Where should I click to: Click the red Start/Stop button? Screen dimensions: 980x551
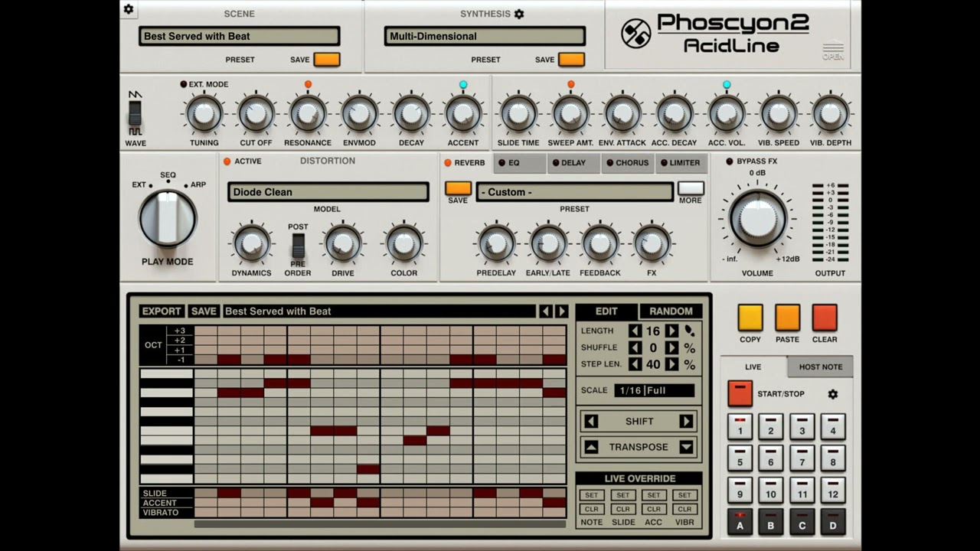(740, 393)
